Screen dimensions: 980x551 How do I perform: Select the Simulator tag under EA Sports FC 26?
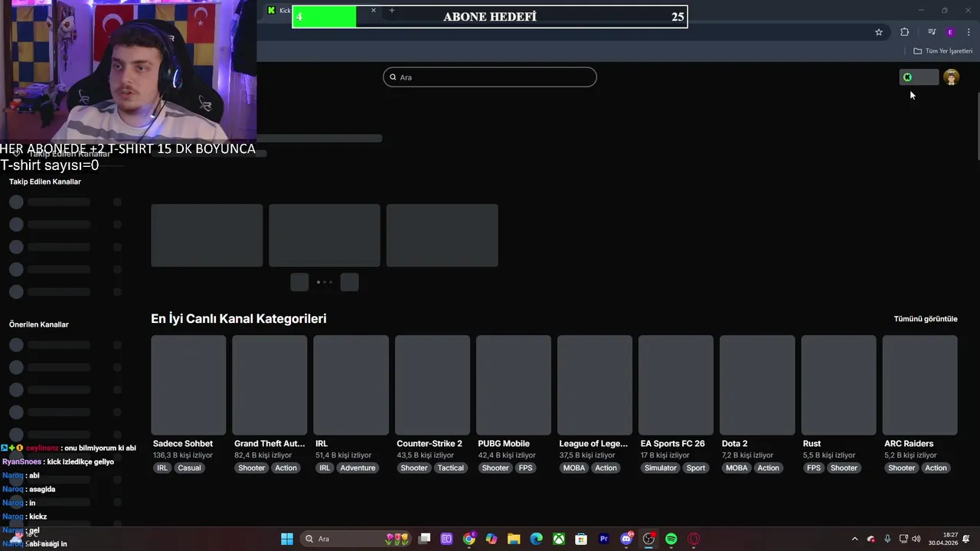(x=661, y=468)
